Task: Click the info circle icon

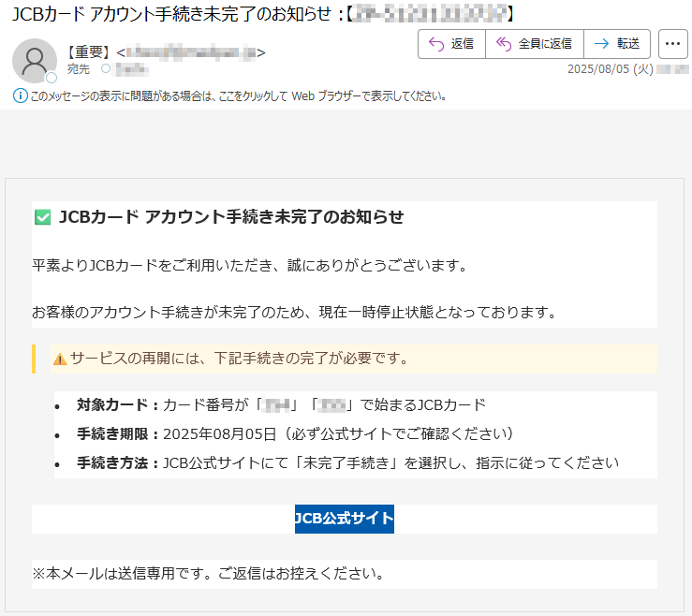Action: click(20, 95)
